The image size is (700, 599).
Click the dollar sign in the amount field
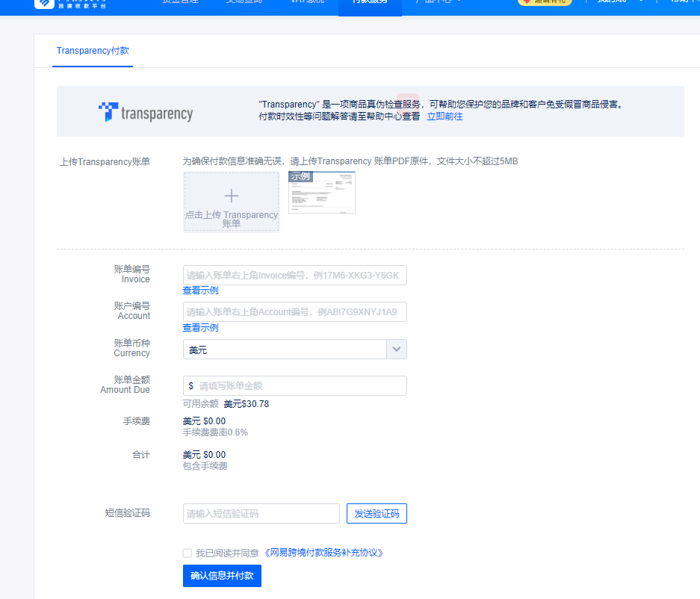tap(190, 385)
